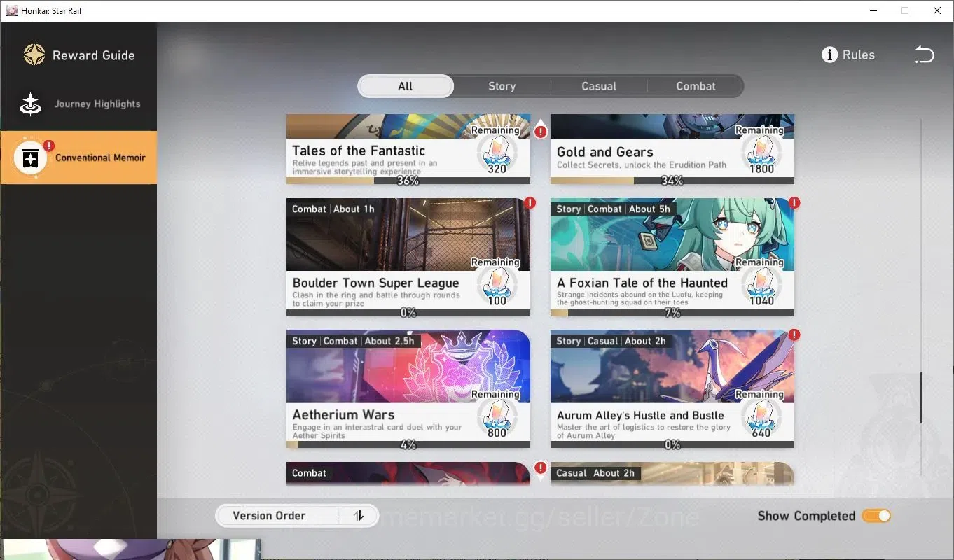Click the Conventional Memoir star icon

tap(30, 158)
